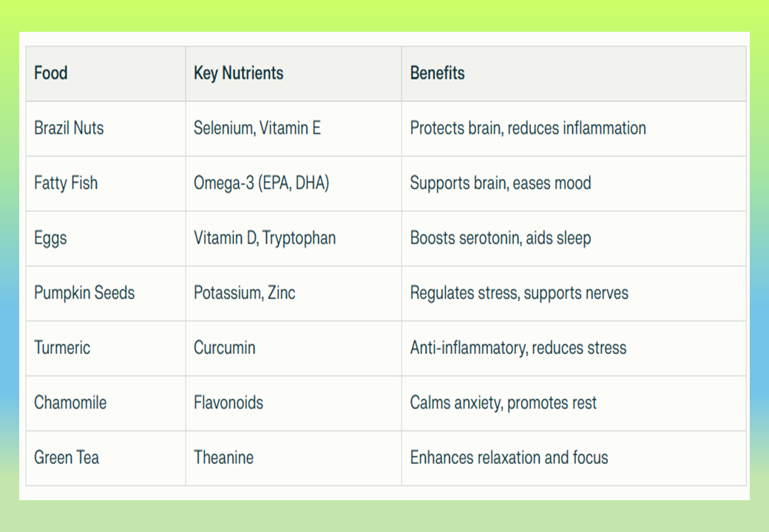Select the Brazil Nuts cell
Screen dimensions: 769x532
pos(69,128)
